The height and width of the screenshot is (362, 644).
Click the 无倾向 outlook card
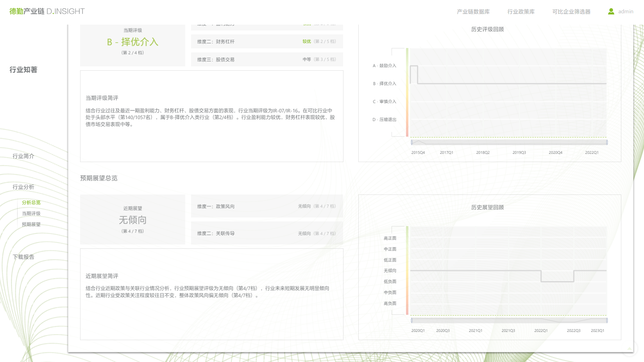[132, 219]
